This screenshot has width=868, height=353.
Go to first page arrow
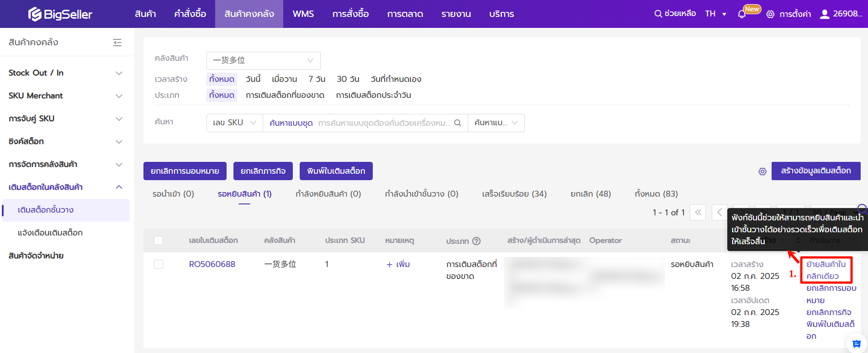point(698,212)
